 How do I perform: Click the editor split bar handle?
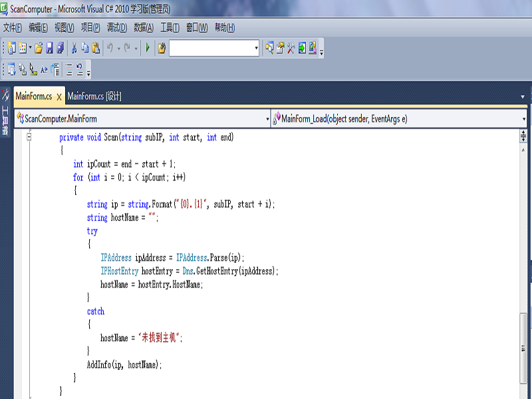pyautogui.click(x=523, y=136)
